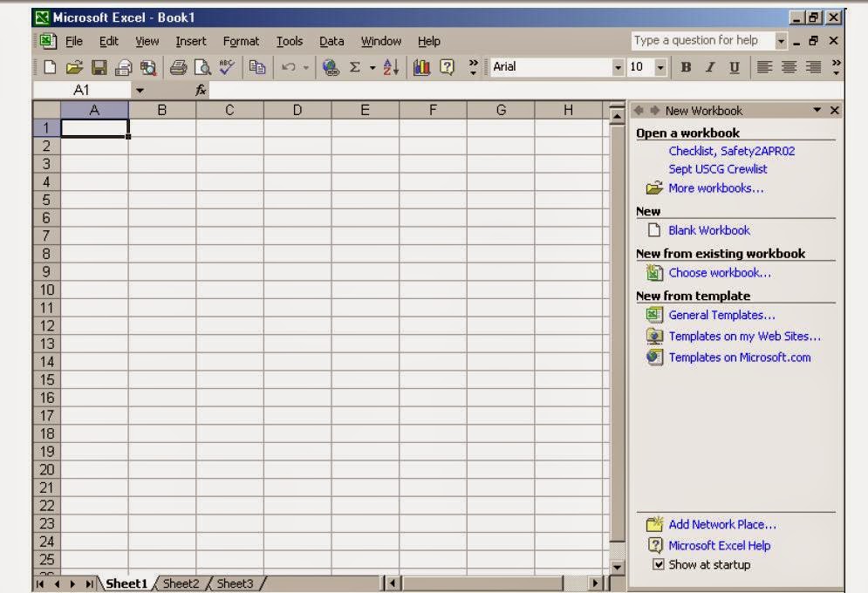Click the Save floppy disk icon

coord(99,67)
